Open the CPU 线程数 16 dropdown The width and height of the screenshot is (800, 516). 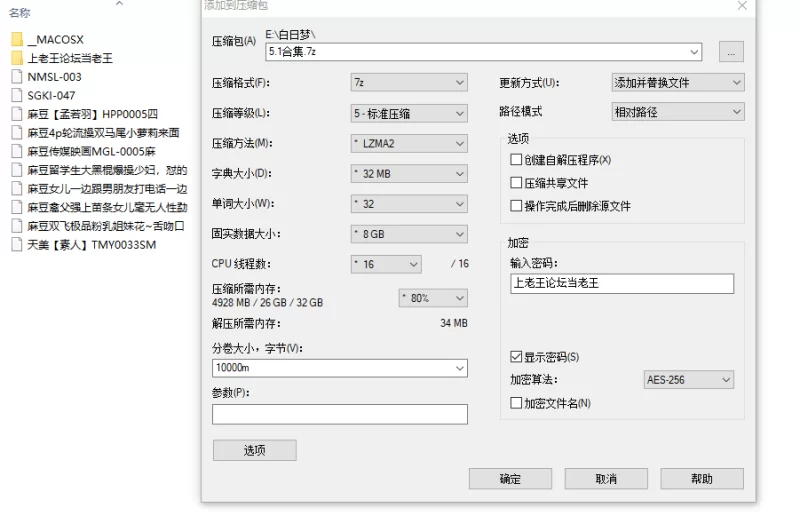[x=386, y=264]
